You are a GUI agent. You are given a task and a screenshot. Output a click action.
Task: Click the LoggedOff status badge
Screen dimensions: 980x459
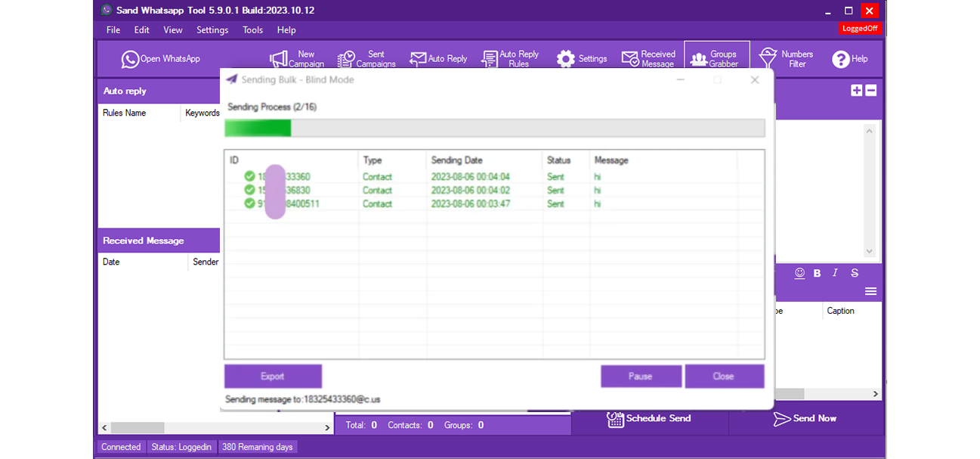pos(860,29)
